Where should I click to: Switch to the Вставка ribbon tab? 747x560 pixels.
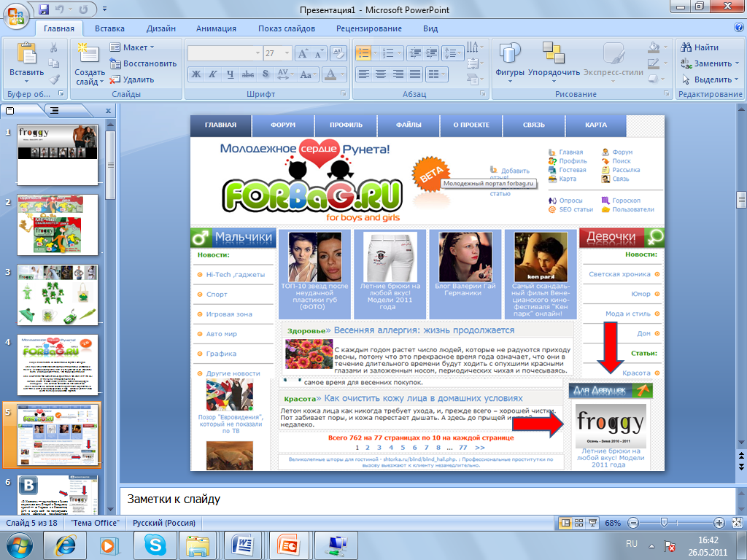click(x=109, y=28)
